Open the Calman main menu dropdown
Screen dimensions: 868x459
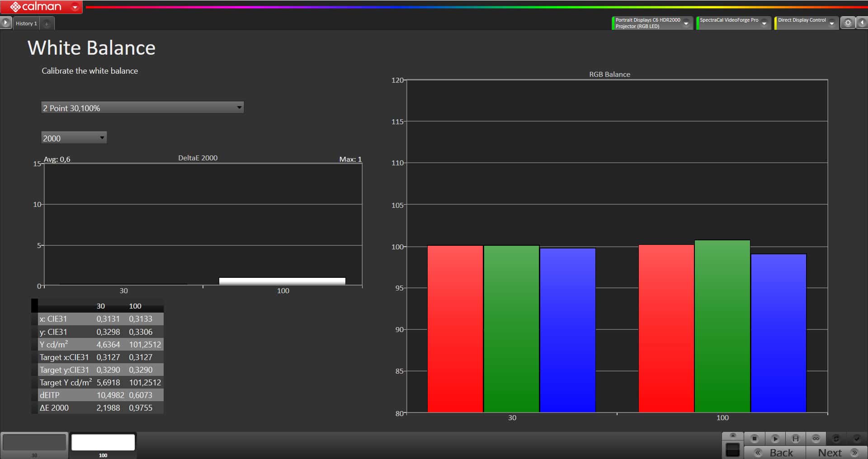point(75,7)
